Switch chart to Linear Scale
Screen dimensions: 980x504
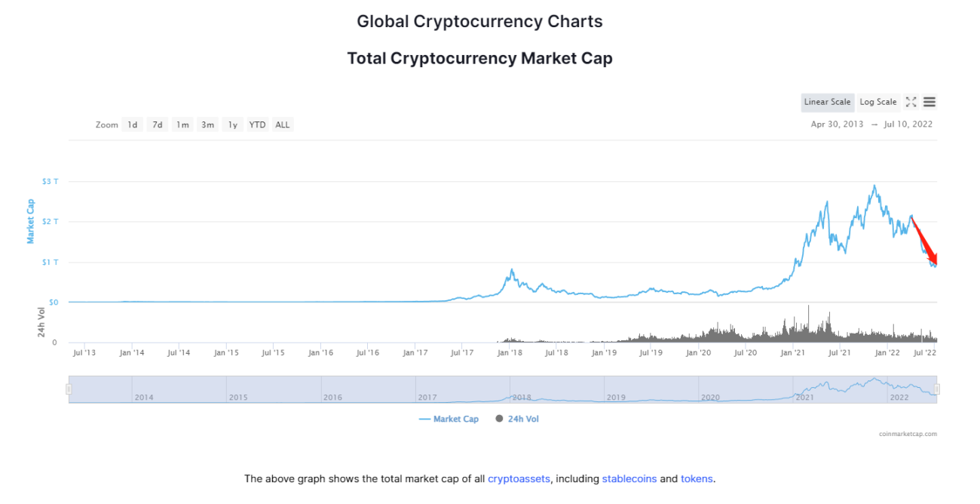coord(827,102)
